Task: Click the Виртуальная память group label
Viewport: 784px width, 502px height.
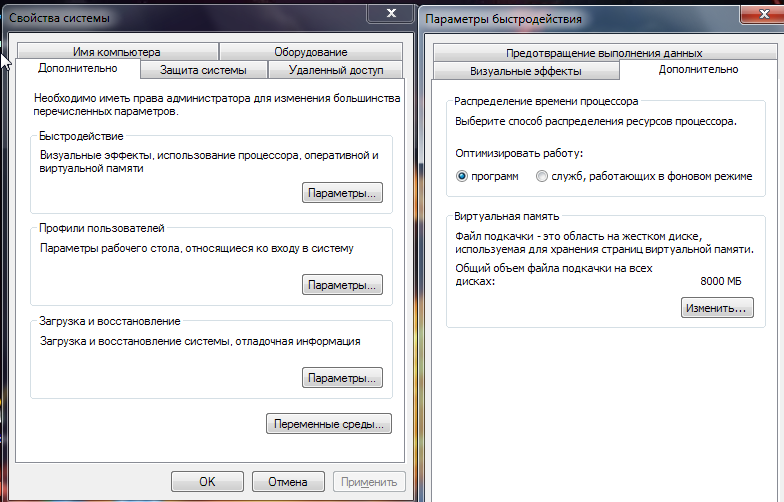Action: [x=506, y=216]
